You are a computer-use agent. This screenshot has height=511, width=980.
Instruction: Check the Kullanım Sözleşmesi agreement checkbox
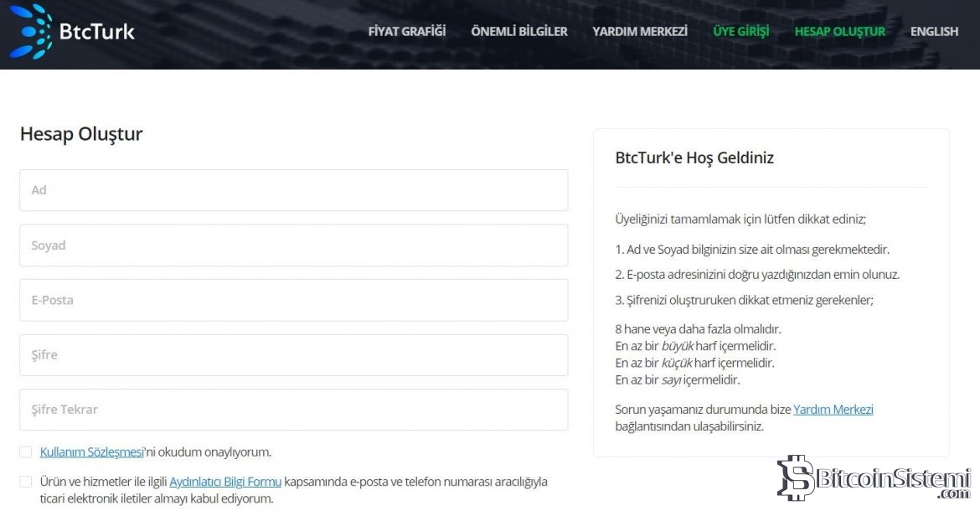[26, 452]
